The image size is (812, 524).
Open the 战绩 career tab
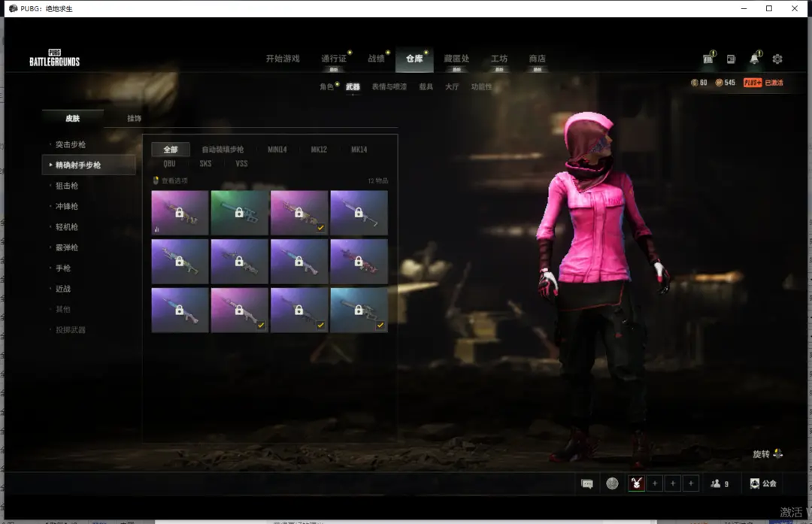coord(377,59)
